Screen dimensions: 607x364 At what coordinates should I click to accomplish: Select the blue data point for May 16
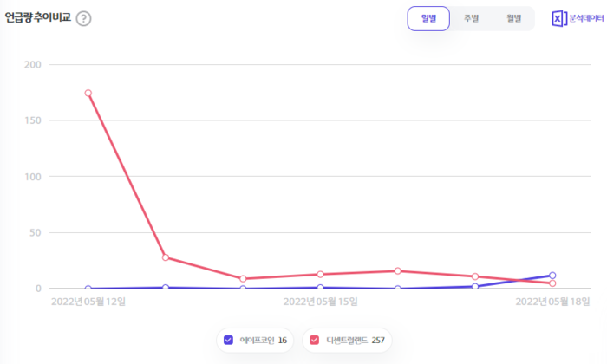(397, 289)
